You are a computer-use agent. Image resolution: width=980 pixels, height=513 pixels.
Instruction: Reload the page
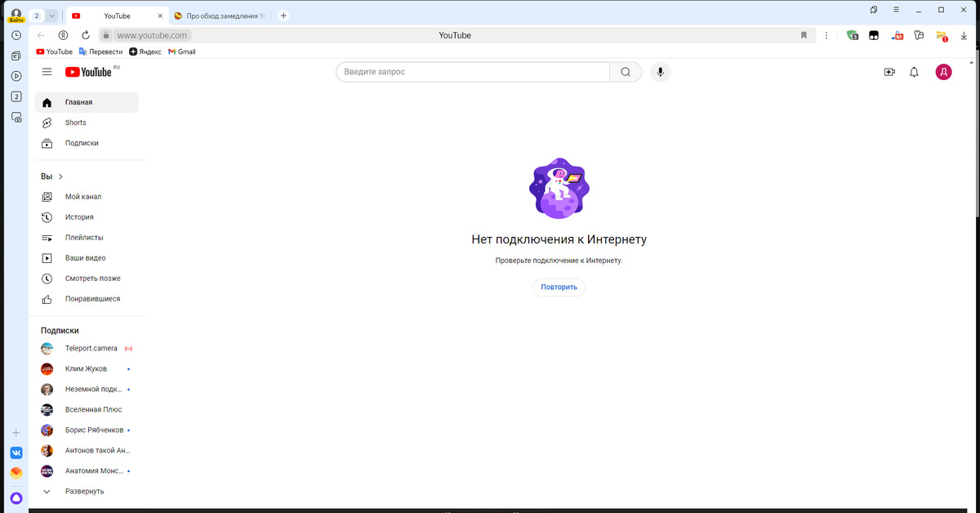click(86, 35)
